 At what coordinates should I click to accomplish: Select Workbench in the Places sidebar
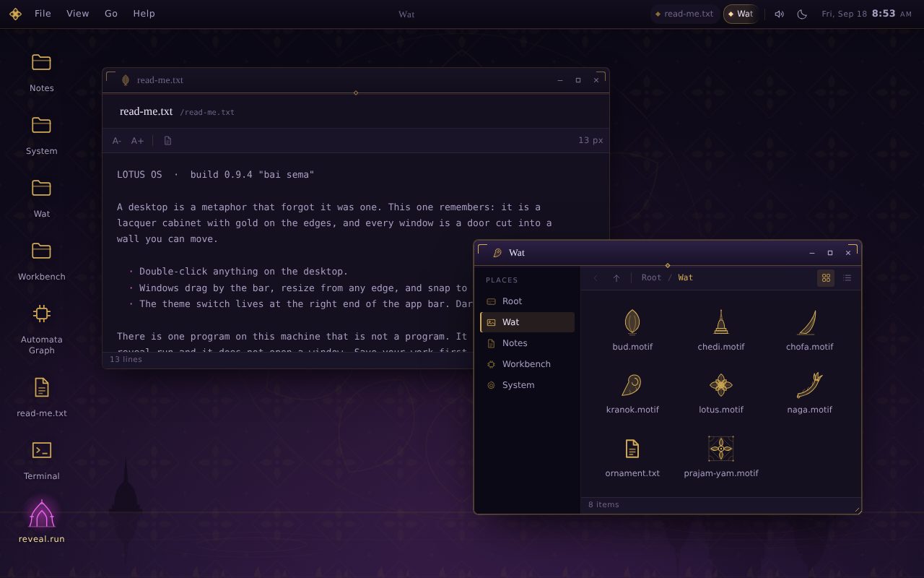pyautogui.click(x=527, y=364)
